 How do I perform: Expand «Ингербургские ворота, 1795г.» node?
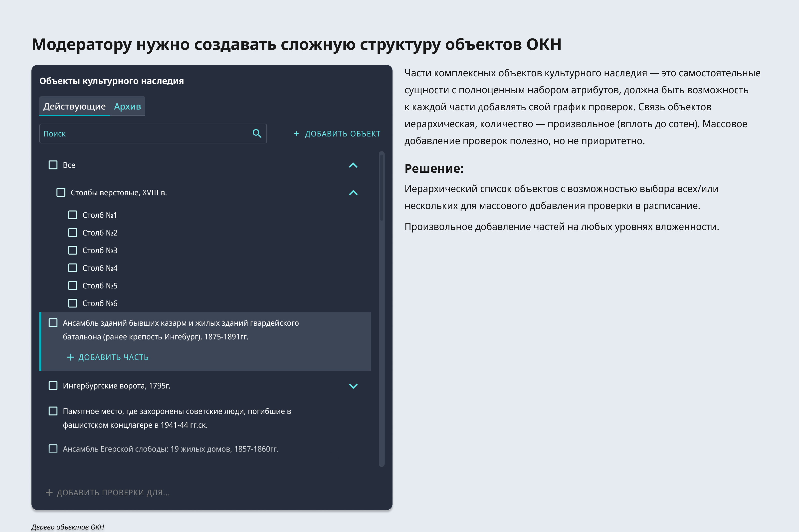(353, 386)
